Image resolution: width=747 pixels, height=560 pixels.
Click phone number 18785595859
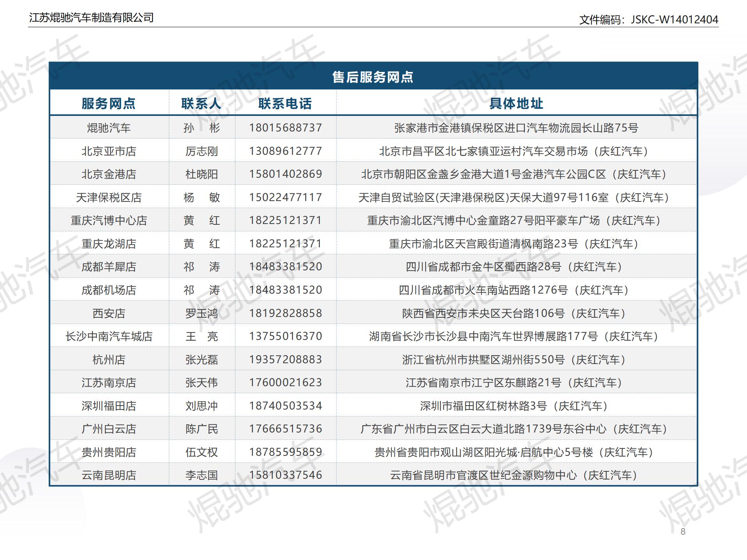(x=286, y=452)
